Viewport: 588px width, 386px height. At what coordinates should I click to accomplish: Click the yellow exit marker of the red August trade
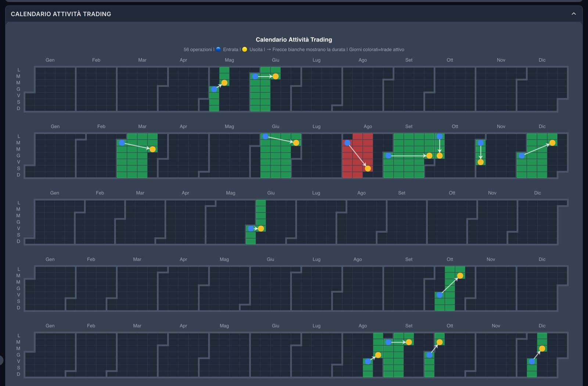(x=368, y=168)
